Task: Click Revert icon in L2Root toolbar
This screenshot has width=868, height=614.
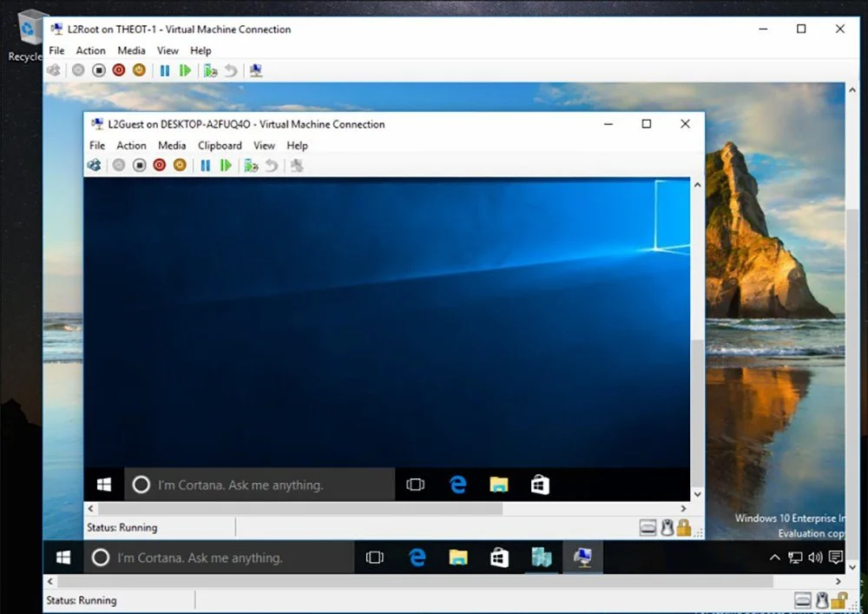Action: [x=230, y=70]
